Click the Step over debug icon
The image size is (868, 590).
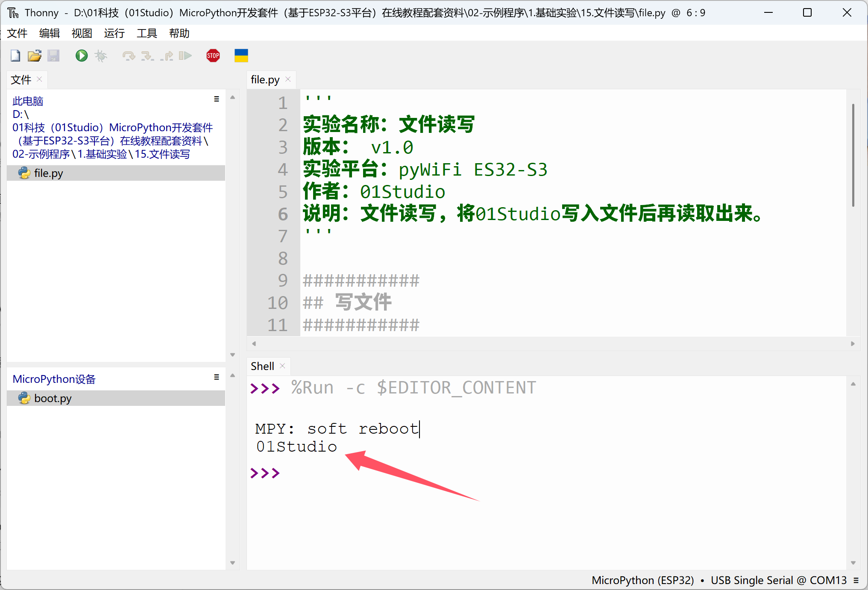click(128, 56)
